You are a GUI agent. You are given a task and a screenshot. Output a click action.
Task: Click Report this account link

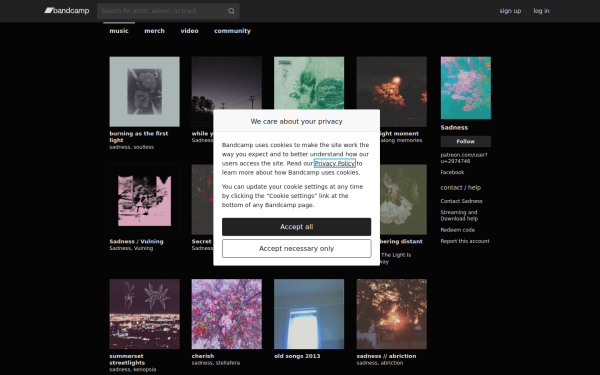[x=465, y=241]
